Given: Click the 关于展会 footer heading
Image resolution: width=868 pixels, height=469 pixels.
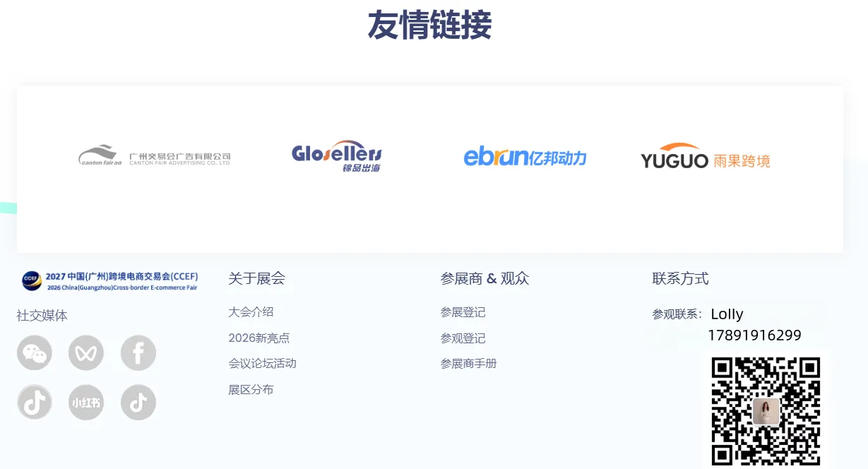Looking at the screenshot, I should point(256,278).
